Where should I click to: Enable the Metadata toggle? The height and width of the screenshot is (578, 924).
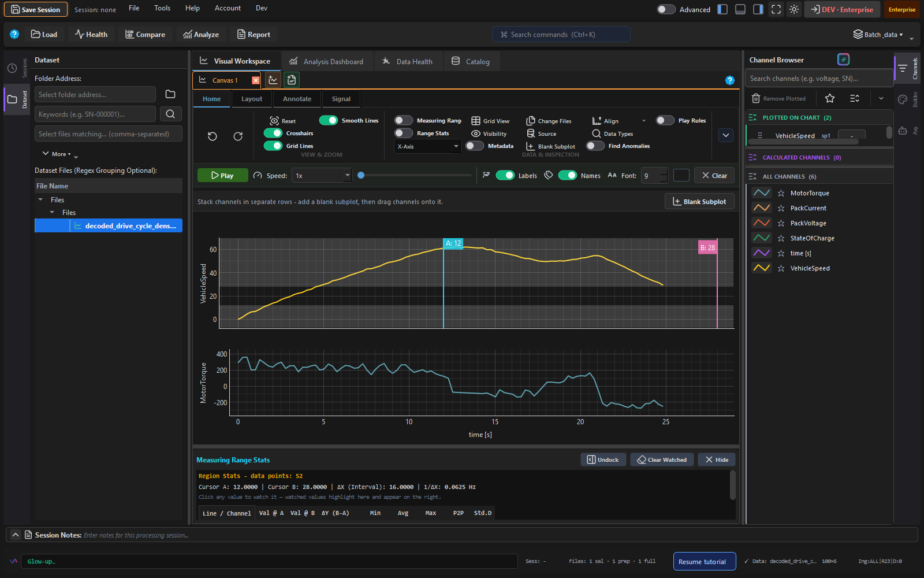tap(475, 146)
